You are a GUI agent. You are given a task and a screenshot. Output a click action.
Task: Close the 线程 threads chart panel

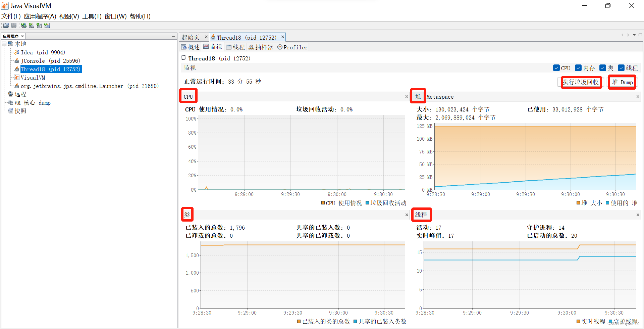coord(638,215)
